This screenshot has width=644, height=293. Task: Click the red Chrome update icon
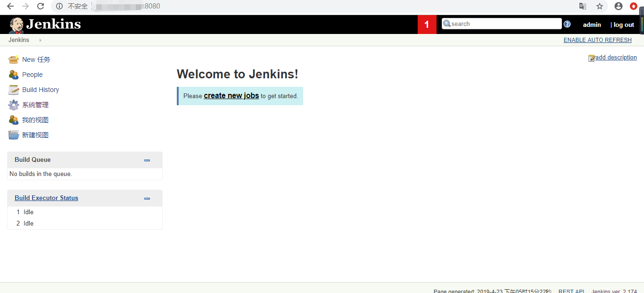point(634,6)
